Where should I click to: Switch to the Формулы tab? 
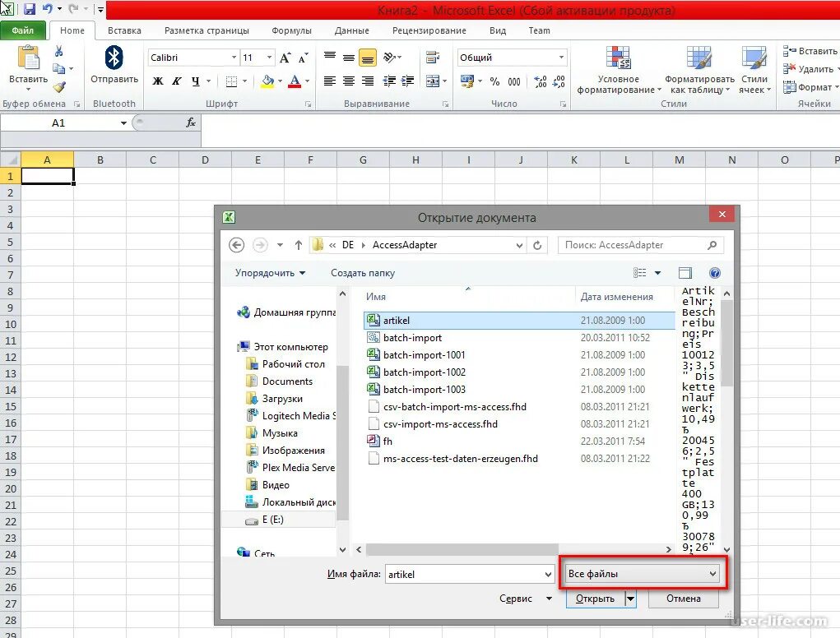point(291,30)
